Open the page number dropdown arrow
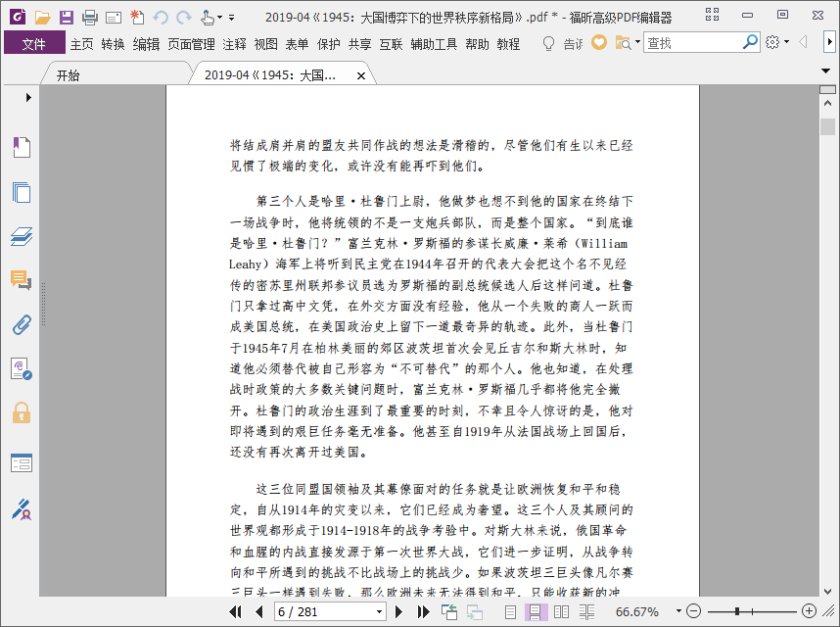 [x=379, y=611]
